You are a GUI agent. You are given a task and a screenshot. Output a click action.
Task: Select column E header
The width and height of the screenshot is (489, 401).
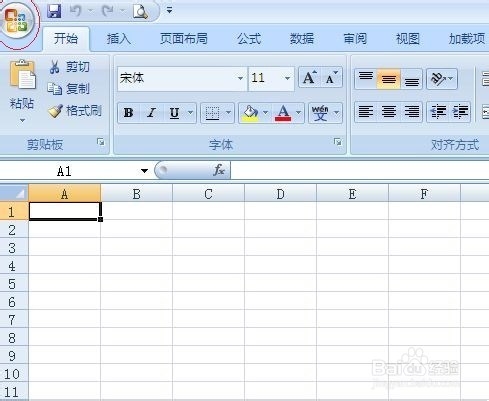352,193
